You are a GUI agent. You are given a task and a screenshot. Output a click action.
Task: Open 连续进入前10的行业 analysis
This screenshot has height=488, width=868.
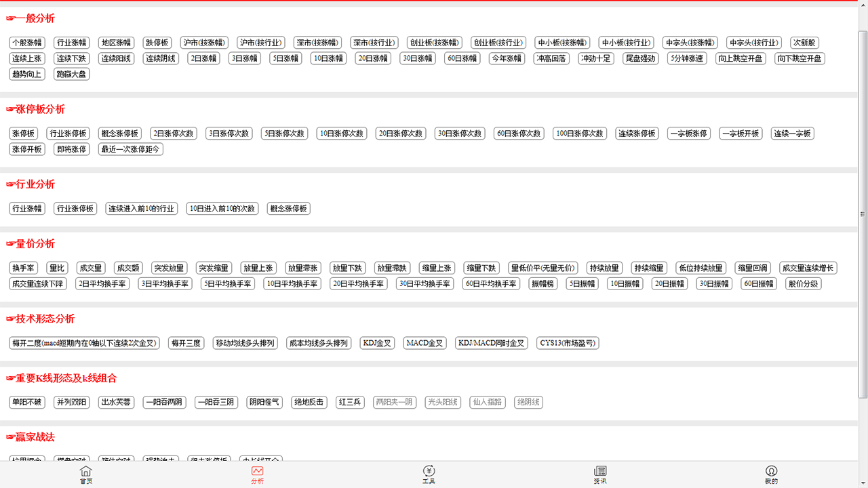click(x=142, y=209)
